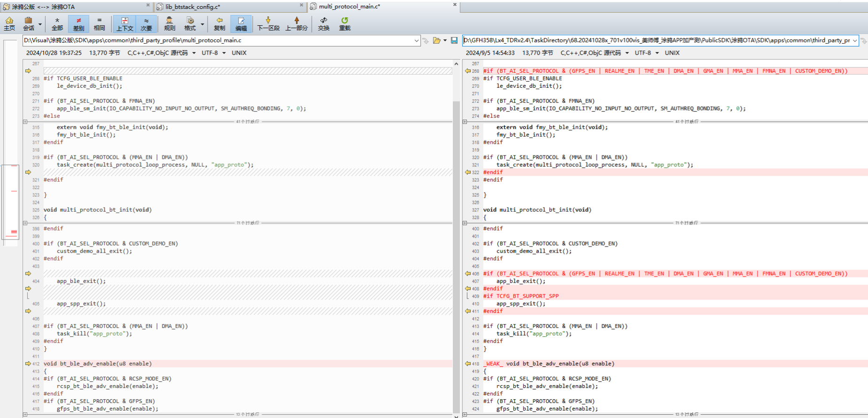Image resolution: width=868 pixels, height=418 pixels.
Task: Open the 会话 session dropdown arrow
Action: point(40,24)
